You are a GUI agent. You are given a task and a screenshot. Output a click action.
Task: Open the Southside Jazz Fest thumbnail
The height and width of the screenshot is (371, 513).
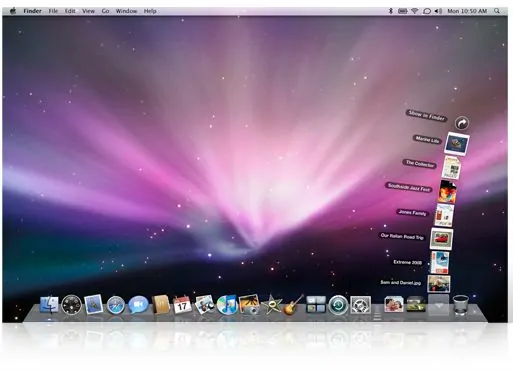[x=447, y=192]
